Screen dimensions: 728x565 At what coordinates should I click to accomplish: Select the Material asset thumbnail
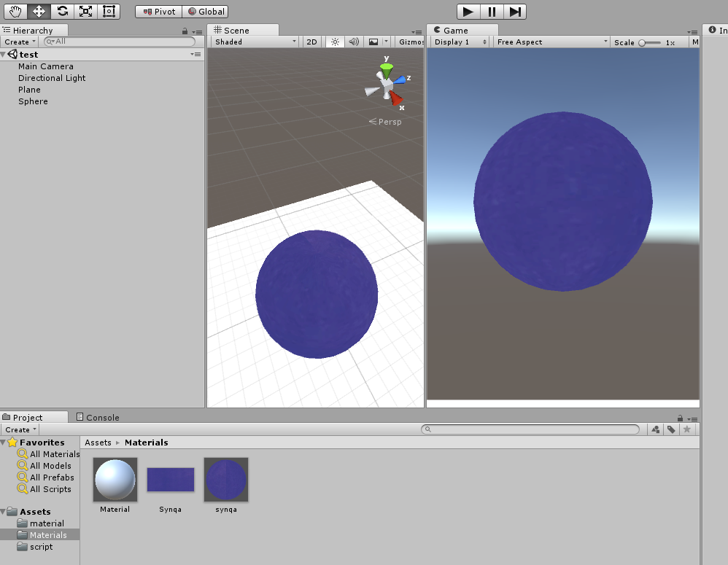(x=115, y=480)
